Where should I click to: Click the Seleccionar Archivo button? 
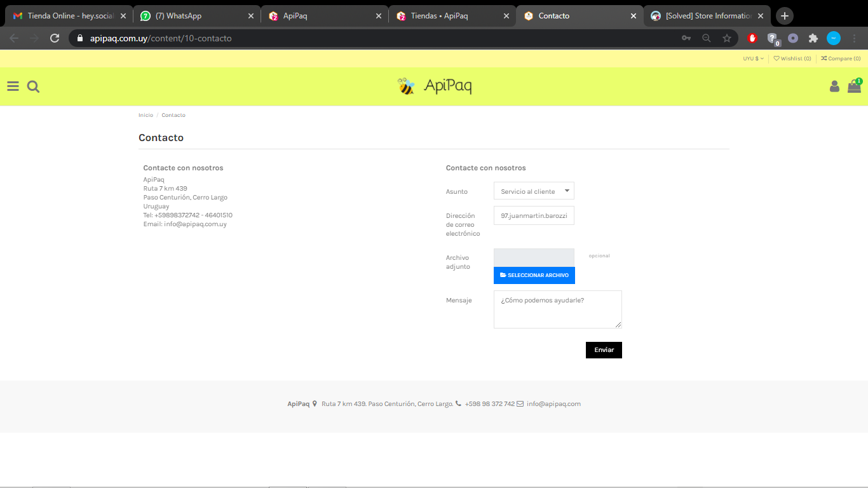pyautogui.click(x=534, y=275)
